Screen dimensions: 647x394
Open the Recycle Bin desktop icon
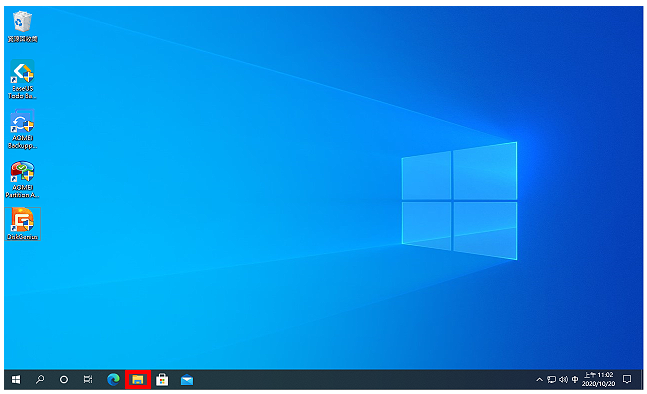(22, 27)
